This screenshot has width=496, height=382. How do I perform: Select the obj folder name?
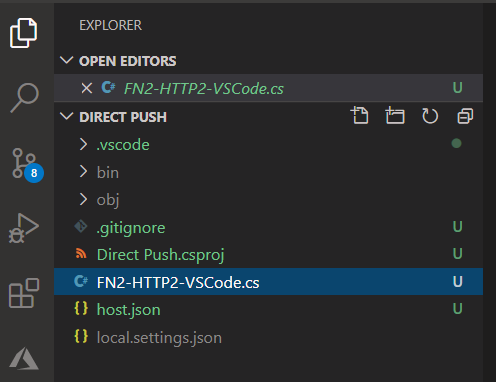[x=108, y=201]
